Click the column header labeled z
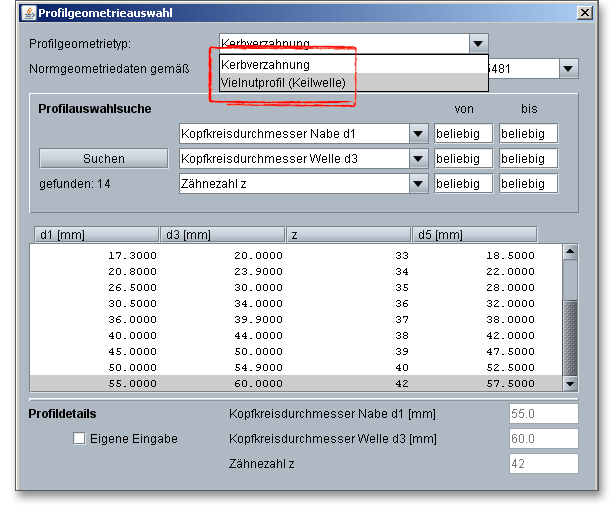This screenshot has width=614, height=506. click(348, 235)
